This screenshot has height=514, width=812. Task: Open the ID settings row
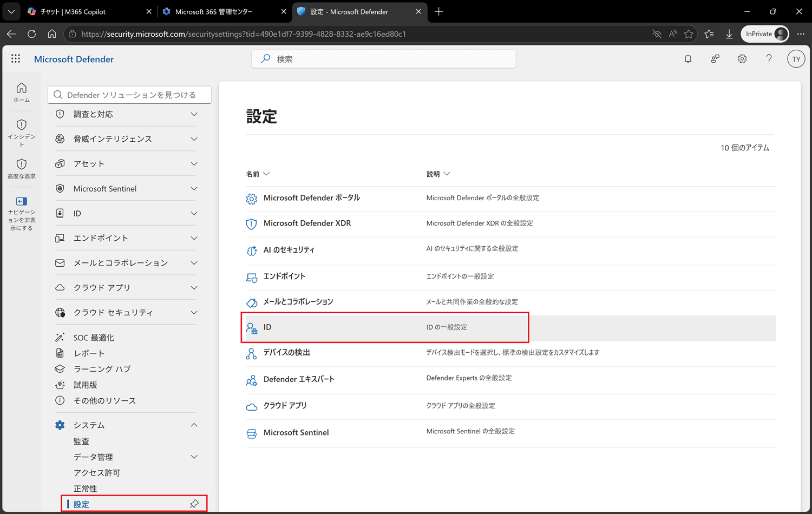[x=510, y=328]
